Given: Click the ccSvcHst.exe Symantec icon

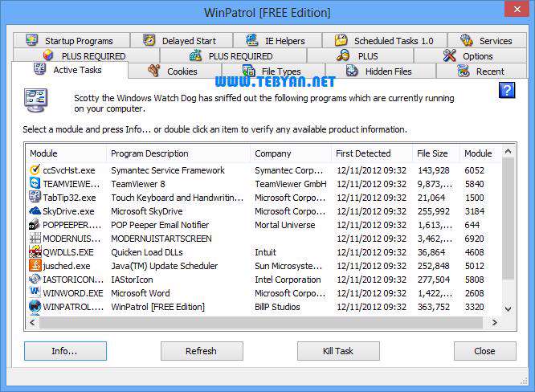Looking at the screenshot, I should [x=35, y=169].
